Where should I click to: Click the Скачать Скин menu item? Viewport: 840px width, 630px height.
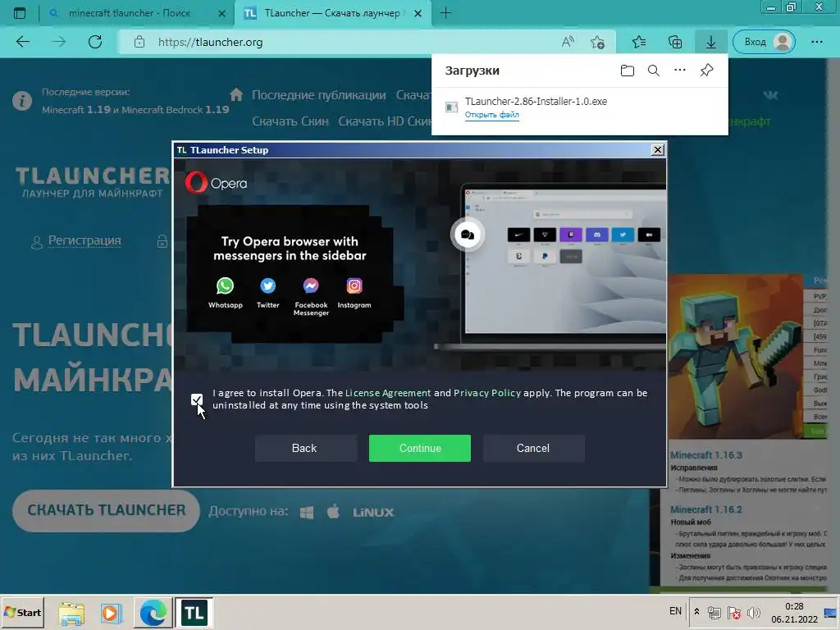[290, 121]
